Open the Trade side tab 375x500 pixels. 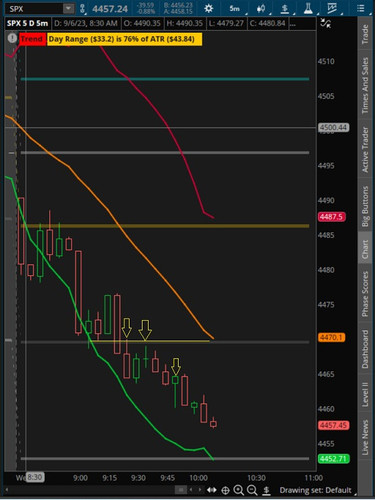[365, 34]
